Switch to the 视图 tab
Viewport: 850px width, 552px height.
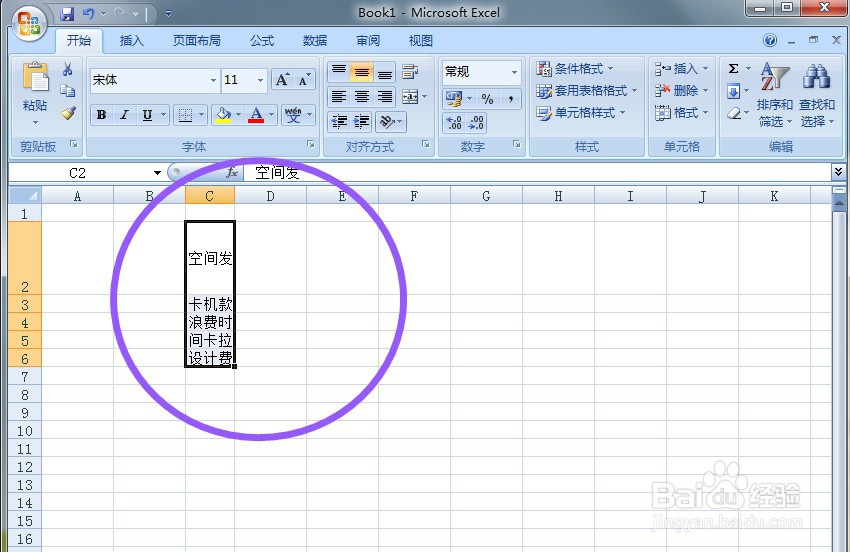(x=420, y=41)
